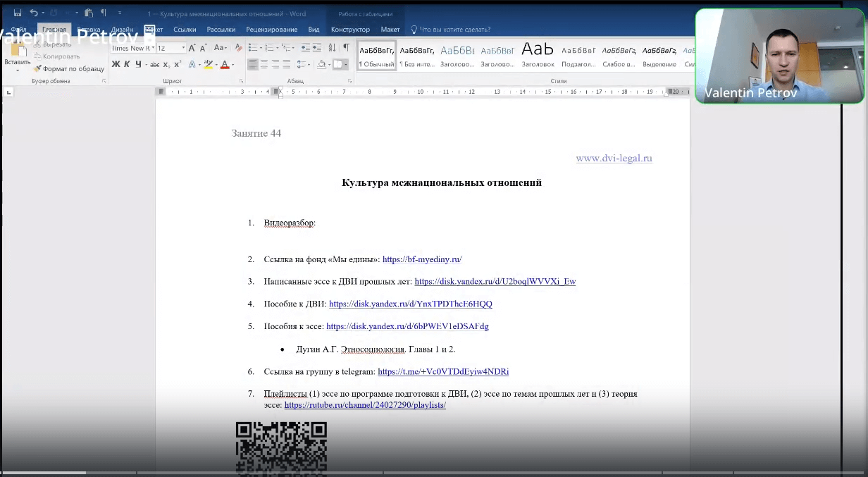Toggle paragraph marks (¶) in Абзац group
The image size is (868, 477).
pyautogui.click(x=346, y=48)
